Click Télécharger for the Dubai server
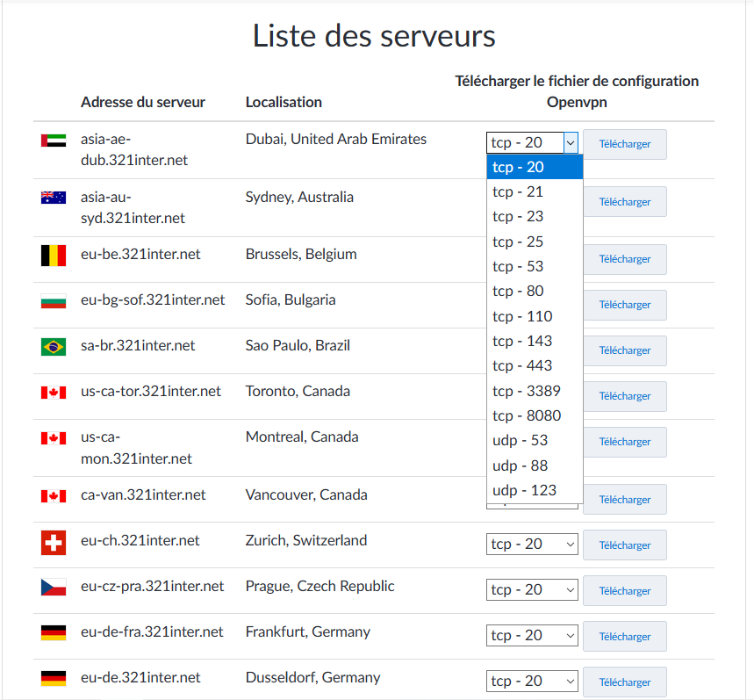 [x=624, y=144]
